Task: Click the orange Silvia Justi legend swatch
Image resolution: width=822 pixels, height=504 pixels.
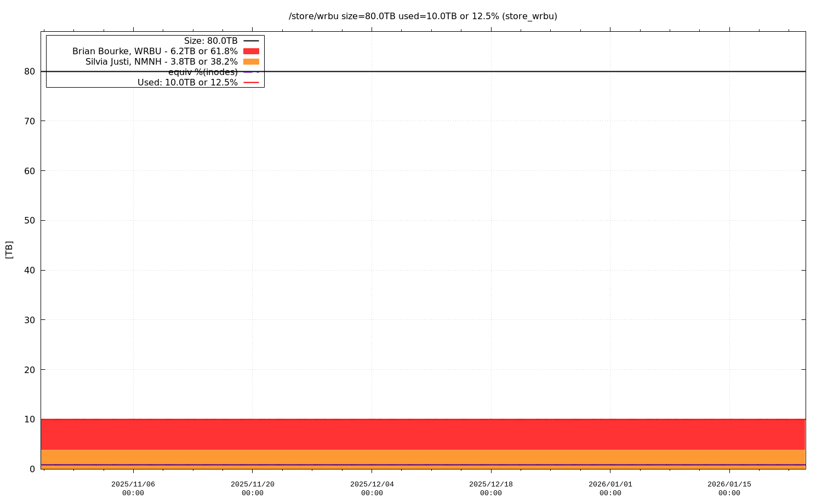Action: coord(251,61)
